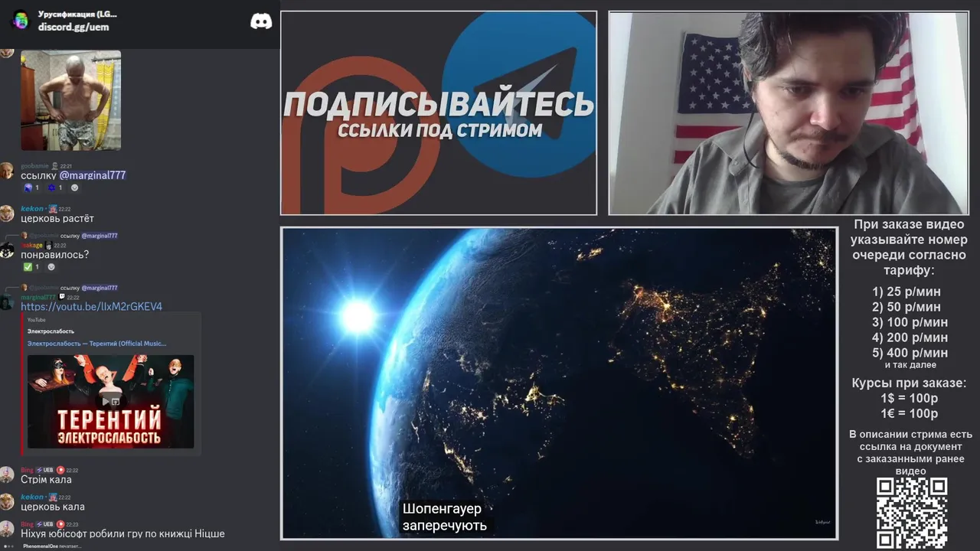This screenshot has height=551, width=980.
Task: Click the 'церковь кала' message text
Action: point(53,507)
